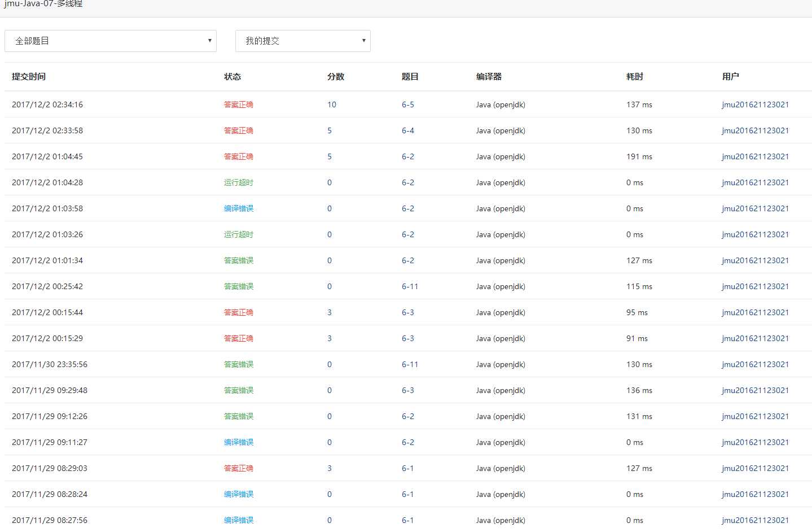Open user link in 09:12:26 row
The height and width of the screenshot is (532, 812).
tap(755, 416)
